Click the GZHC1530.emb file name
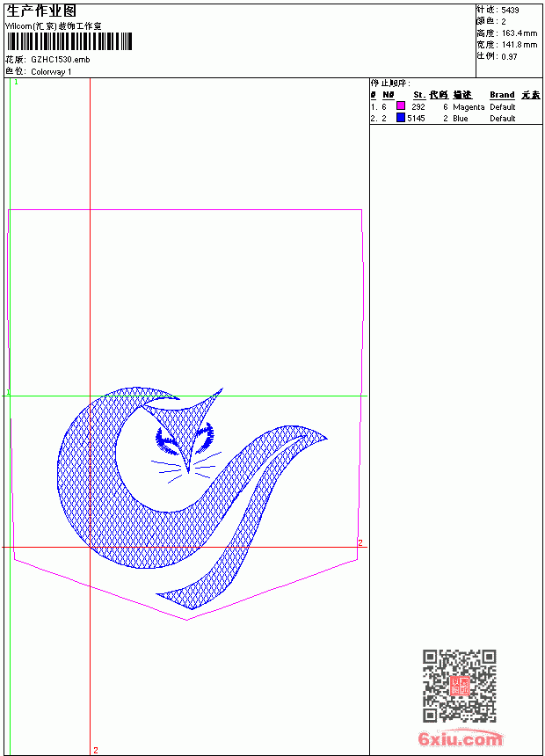The height and width of the screenshot is (756, 545). click(61, 60)
